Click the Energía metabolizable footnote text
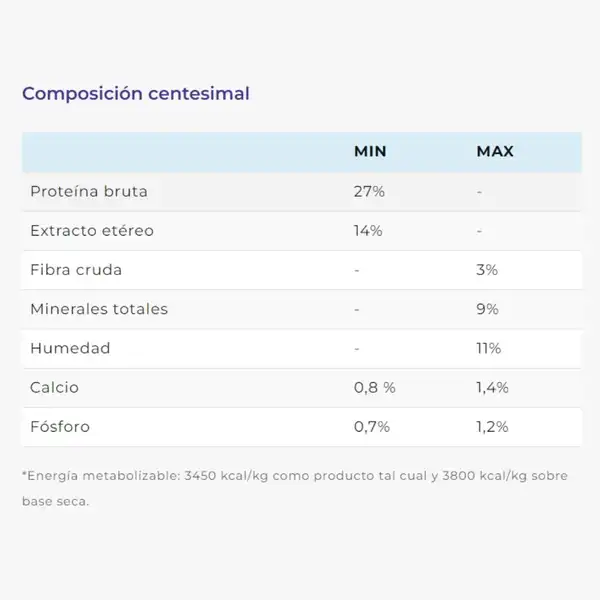 pyautogui.click(x=295, y=488)
